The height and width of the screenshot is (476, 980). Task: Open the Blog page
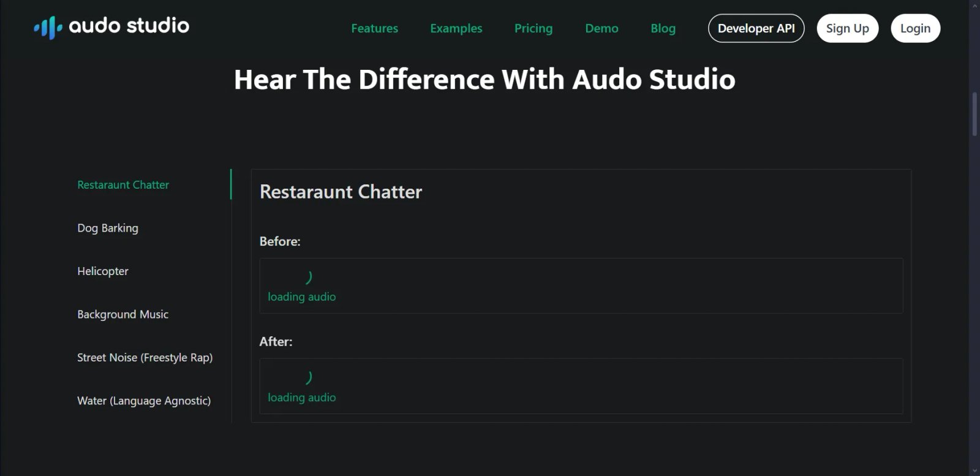pyautogui.click(x=663, y=28)
